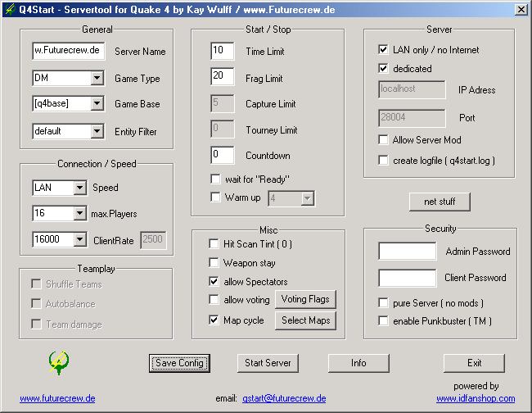The image size is (532, 413).
Task: Toggle Hit Scan Tint checkbox
Action: [214, 243]
